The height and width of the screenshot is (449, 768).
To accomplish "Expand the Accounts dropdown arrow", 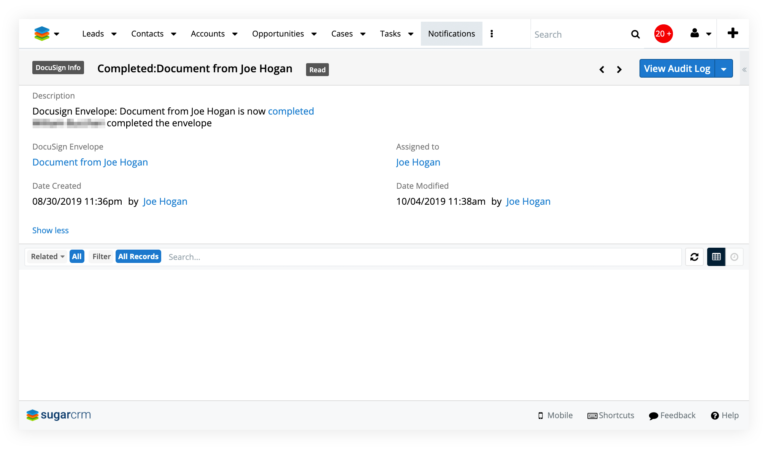I will [x=235, y=34].
